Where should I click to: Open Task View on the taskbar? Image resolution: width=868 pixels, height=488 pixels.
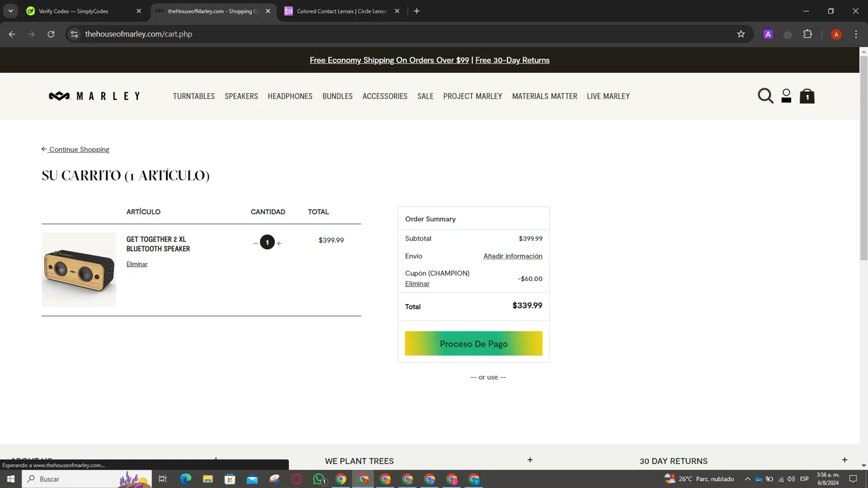coord(163,479)
